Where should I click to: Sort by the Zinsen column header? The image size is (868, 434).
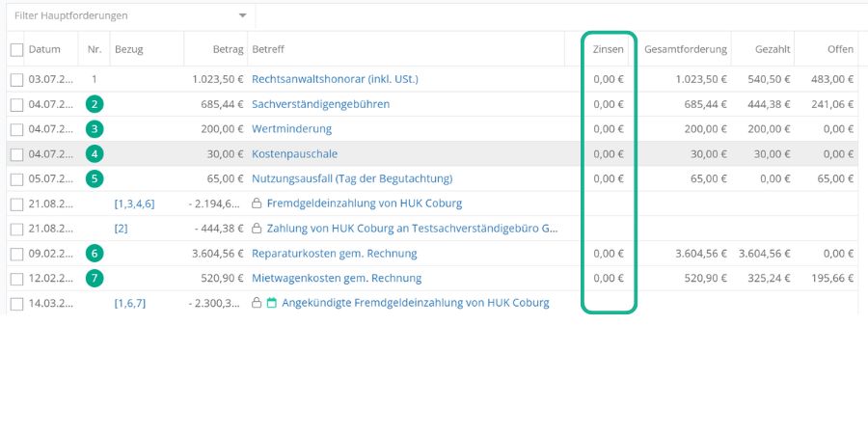(x=609, y=49)
